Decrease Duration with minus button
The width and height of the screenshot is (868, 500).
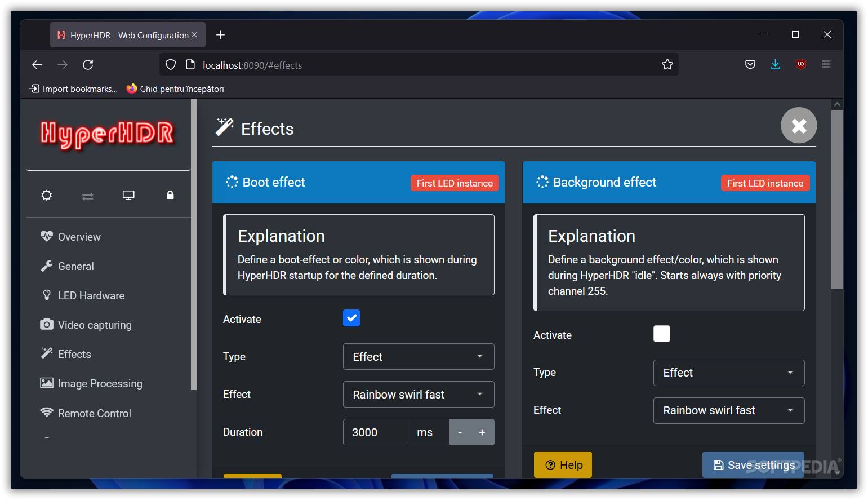[460, 432]
